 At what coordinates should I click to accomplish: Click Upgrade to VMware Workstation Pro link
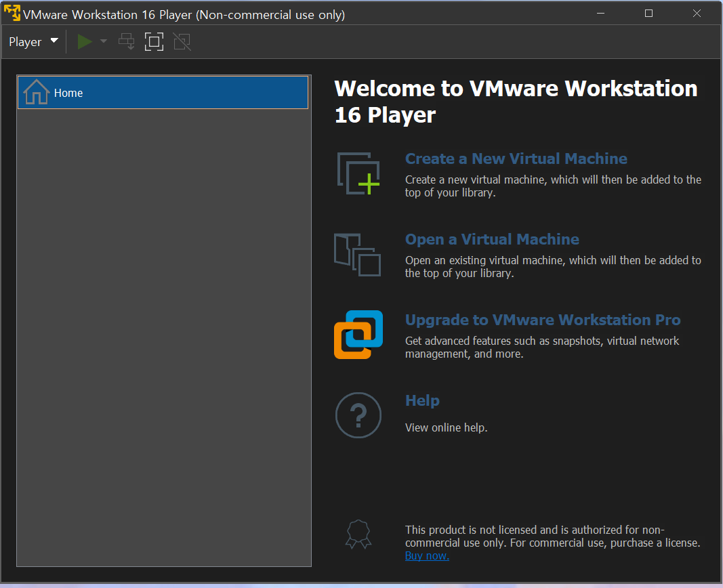543,320
